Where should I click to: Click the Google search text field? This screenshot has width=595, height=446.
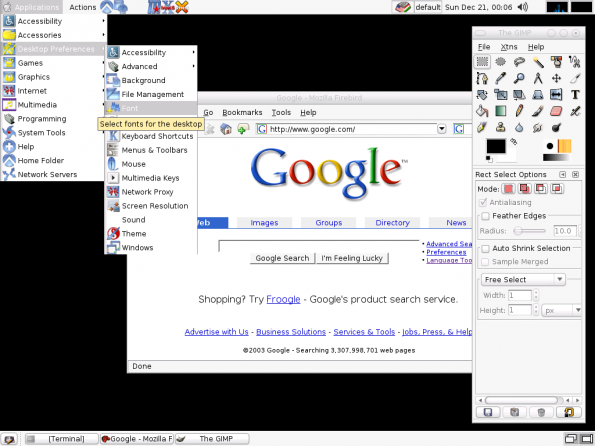point(319,245)
